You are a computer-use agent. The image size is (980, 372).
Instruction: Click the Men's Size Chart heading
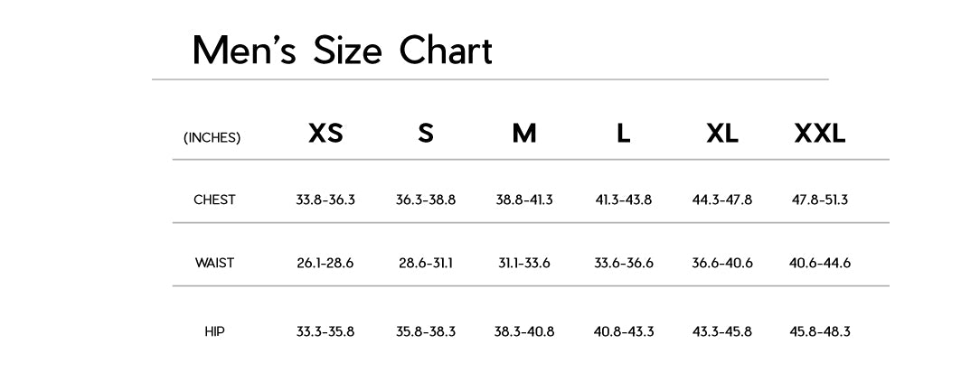343,51
